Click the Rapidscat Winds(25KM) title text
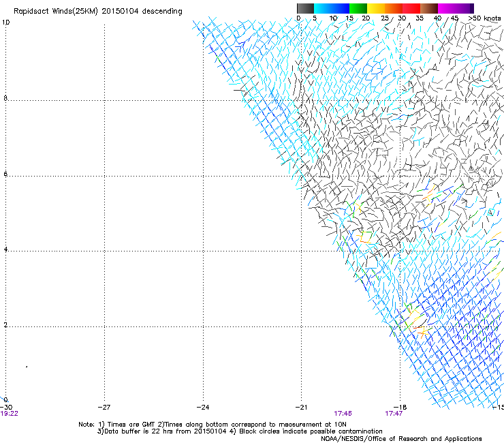The image size is (504, 443). (97, 12)
